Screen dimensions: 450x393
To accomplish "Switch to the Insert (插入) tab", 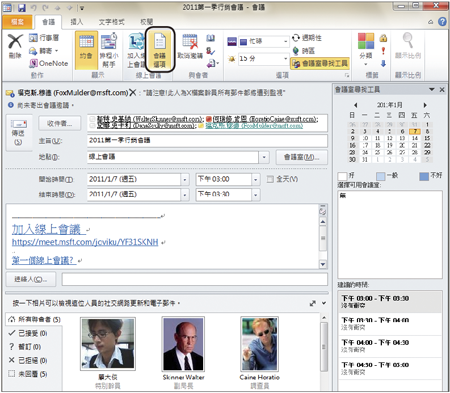I will pyautogui.click(x=76, y=22).
